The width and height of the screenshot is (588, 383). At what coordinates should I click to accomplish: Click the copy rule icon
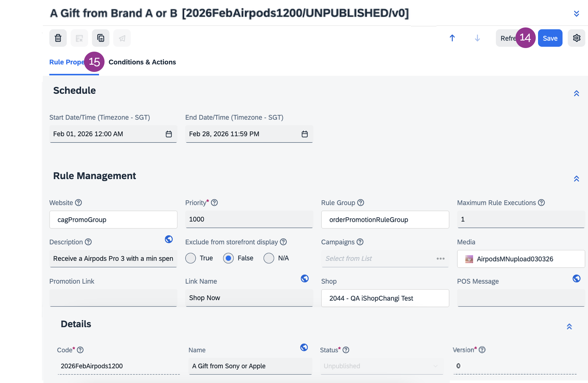click(x=101, y=38)
